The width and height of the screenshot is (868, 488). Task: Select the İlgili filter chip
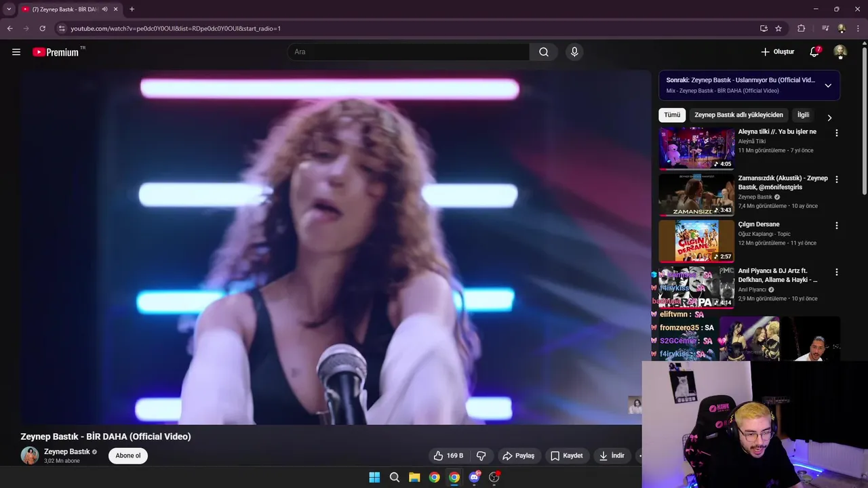pyautogui.click(x=803, y=115)
